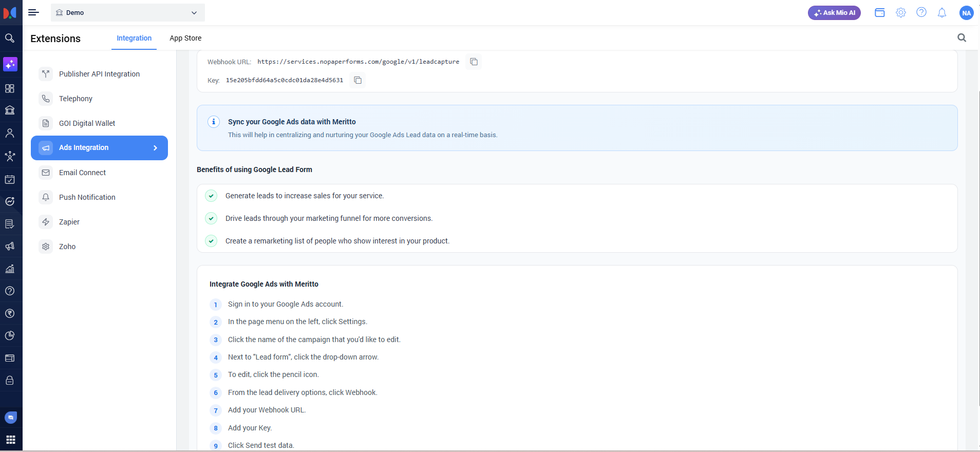
Task: Click the Ask Mio AI button
Action: [834, 13]
